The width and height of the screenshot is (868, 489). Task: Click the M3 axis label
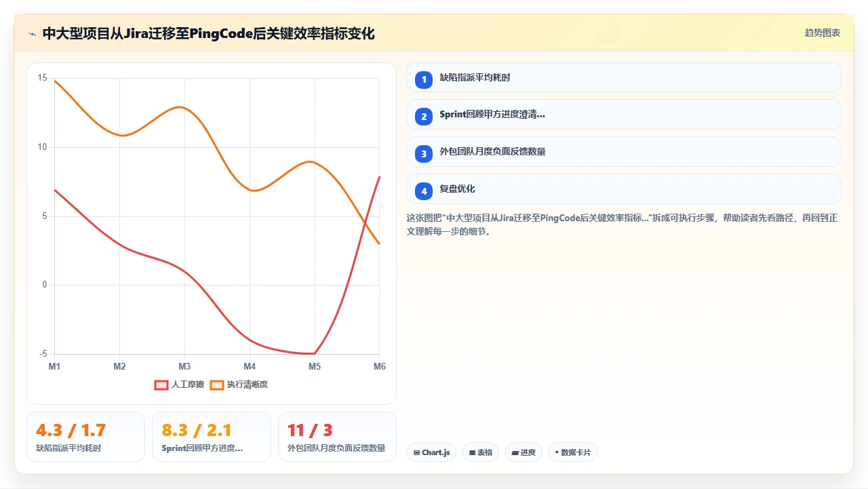point(184,366)
